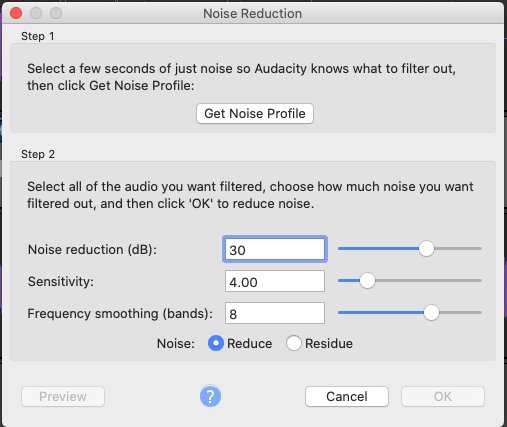The width and height of the screenshot is (507, 427).
Task: Click the Step 2 section label
Action: (x=38, y=154)
